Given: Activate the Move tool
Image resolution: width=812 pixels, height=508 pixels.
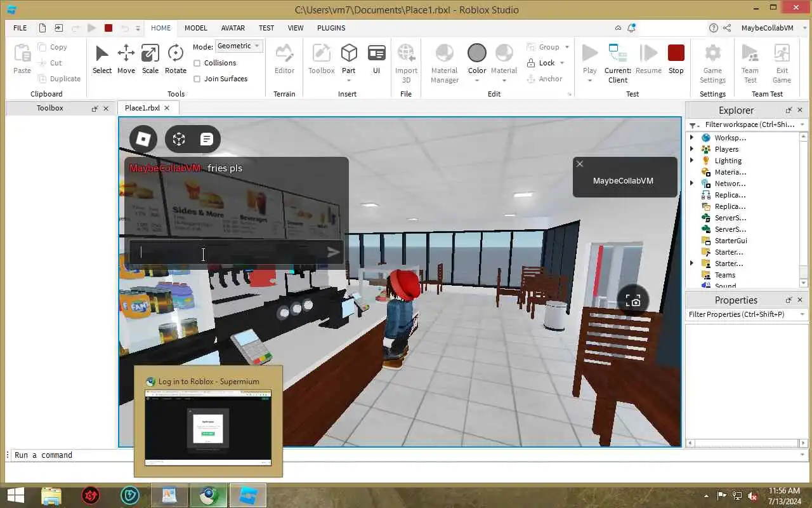Looking at the screenshot, I should pos(126,60).
